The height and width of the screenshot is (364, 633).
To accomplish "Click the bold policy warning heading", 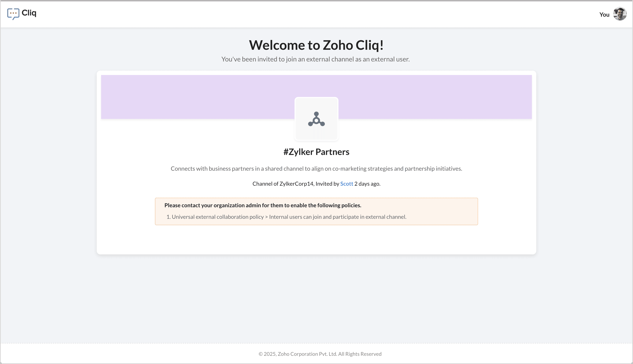I will [263, 205].
